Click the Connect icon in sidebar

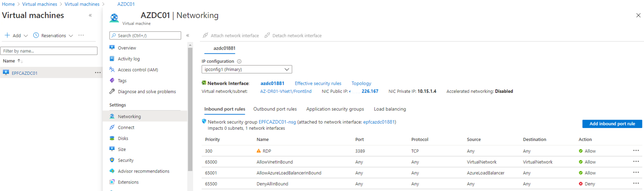point(112,127)
